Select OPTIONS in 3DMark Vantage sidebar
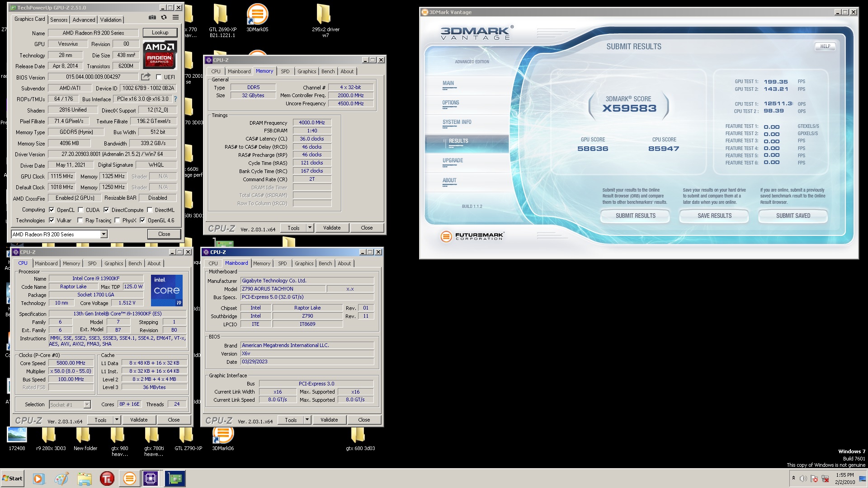 click(451, 103)
